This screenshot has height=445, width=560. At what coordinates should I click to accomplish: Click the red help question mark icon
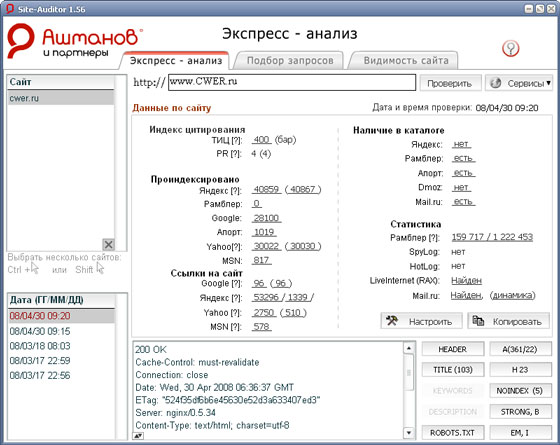tap(510, 48)
